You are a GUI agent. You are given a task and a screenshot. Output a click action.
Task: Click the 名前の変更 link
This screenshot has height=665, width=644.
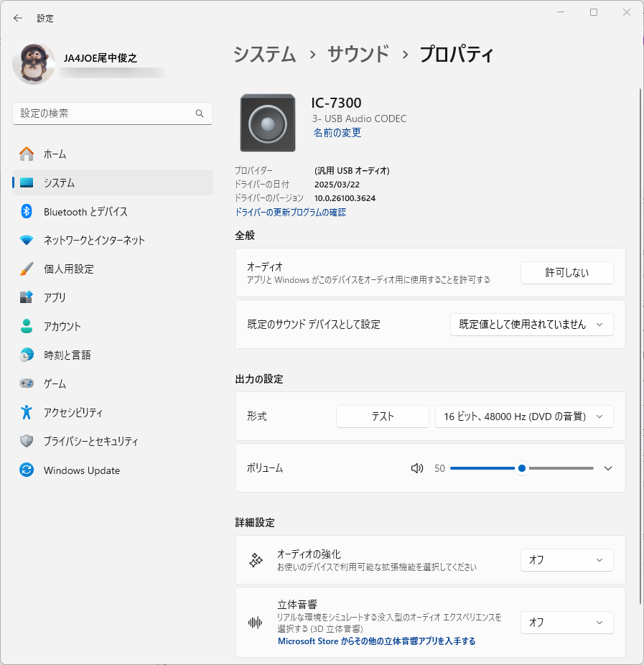click(x=337, y=133)
